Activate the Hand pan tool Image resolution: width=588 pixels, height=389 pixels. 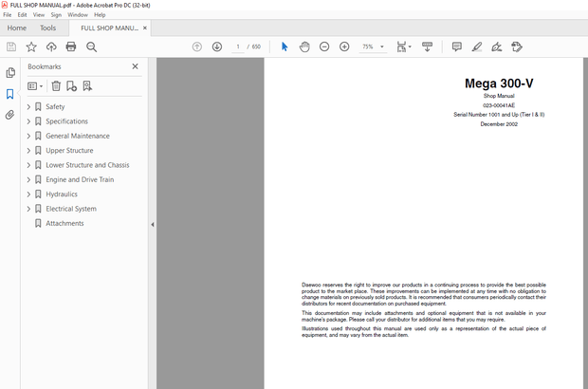pos(304,46)
